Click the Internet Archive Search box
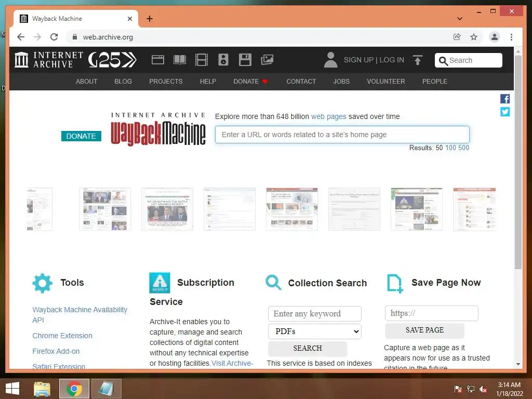532x399 pixels. pyautogui.click(x=468, y=60)
